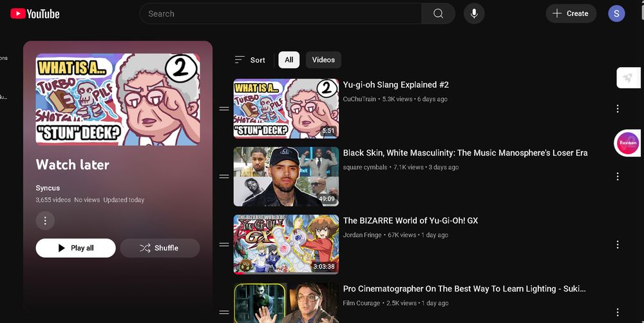Click the Faviken round badge icon
This screenshot has height=323, width=644.
pyautogui.click(x=627, y=143)
